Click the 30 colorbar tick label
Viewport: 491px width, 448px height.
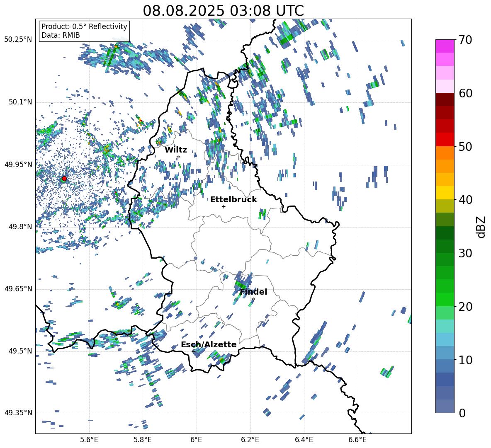(x=465, y=253)
